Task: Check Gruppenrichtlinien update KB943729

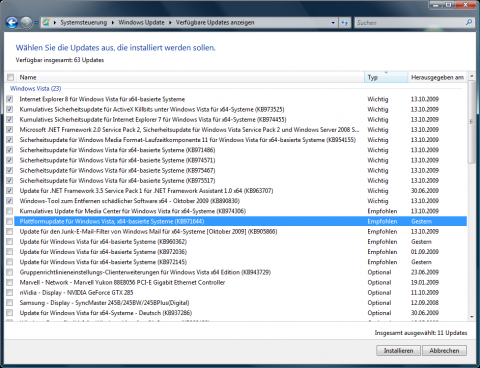Action: [10, 272]
